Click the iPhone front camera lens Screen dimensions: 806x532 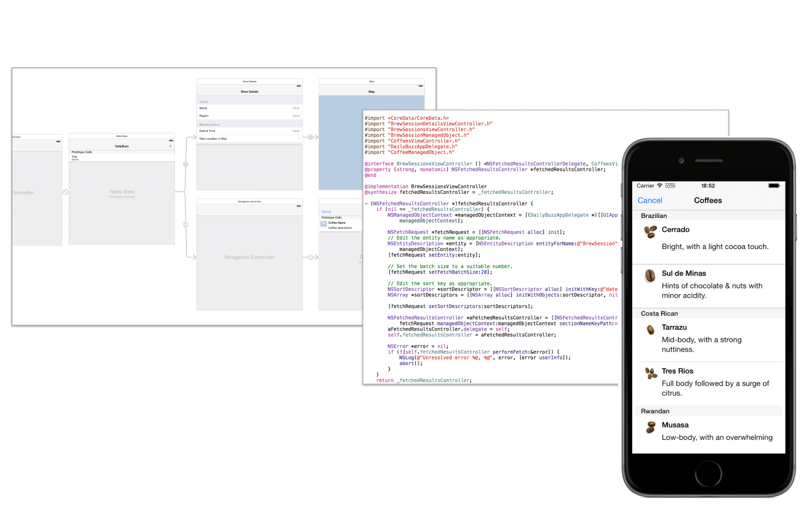pos(681,160)
